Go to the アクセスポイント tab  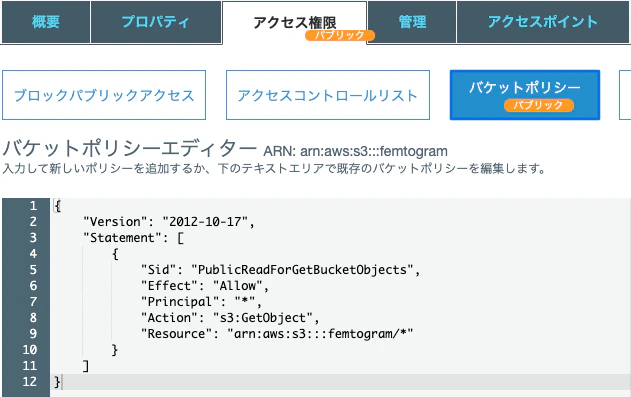(543, 22)
